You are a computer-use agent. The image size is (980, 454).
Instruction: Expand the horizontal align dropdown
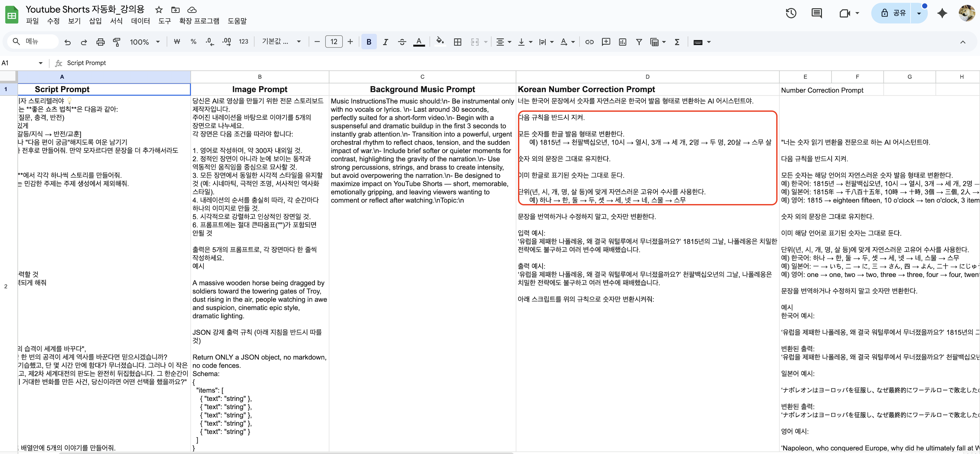tap(504, 42)
